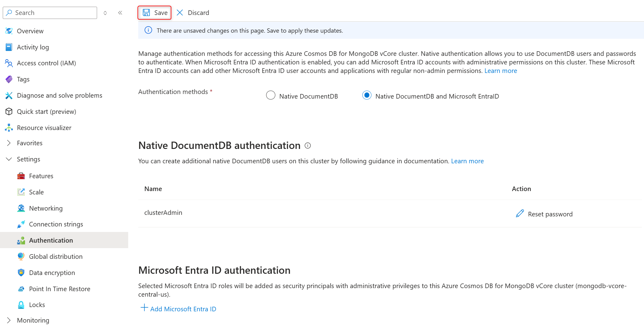Click the Networking globe icon
Image resolution: width=644 pixels, height=329 pixels.
pos(21,208)
